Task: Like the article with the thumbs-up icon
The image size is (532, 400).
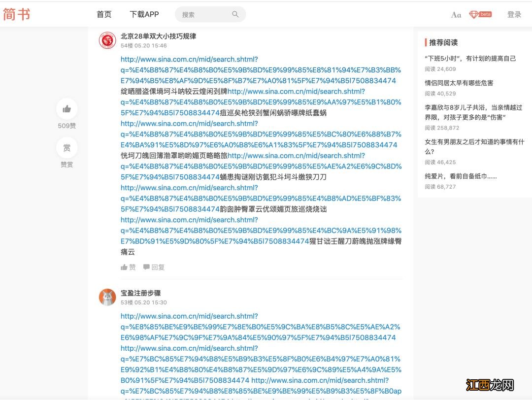Action: point(66,109)
